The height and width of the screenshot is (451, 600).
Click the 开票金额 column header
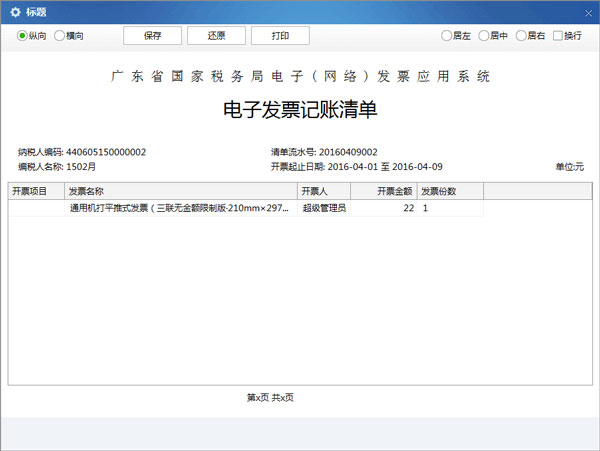coord(383,190)
